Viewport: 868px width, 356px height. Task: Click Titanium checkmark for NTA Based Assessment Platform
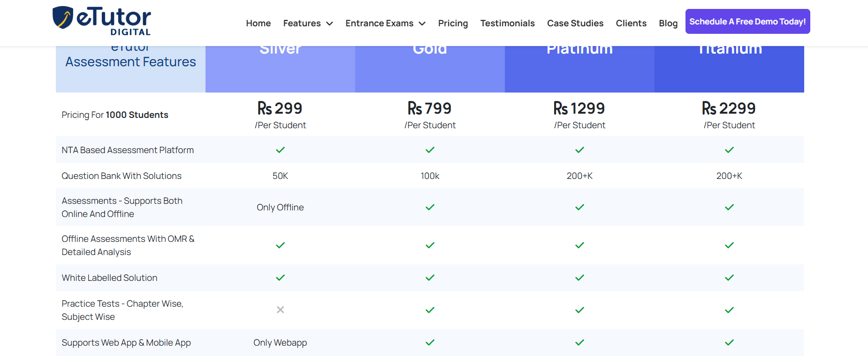pyautogui.click(x=729, y=150)
